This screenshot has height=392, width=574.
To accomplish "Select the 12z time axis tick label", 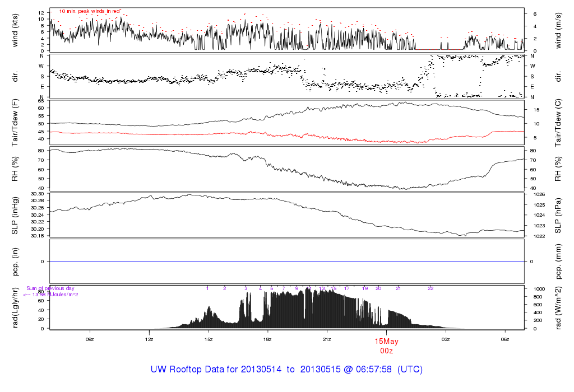I will 149,339.
